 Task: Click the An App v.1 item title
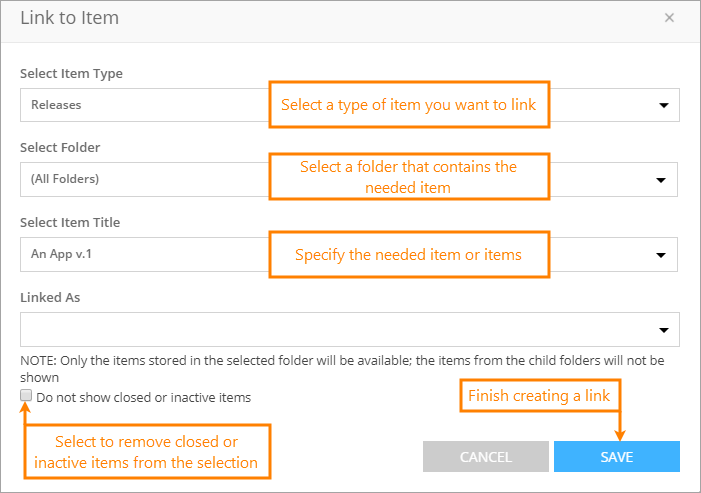(x=60, y=254)
